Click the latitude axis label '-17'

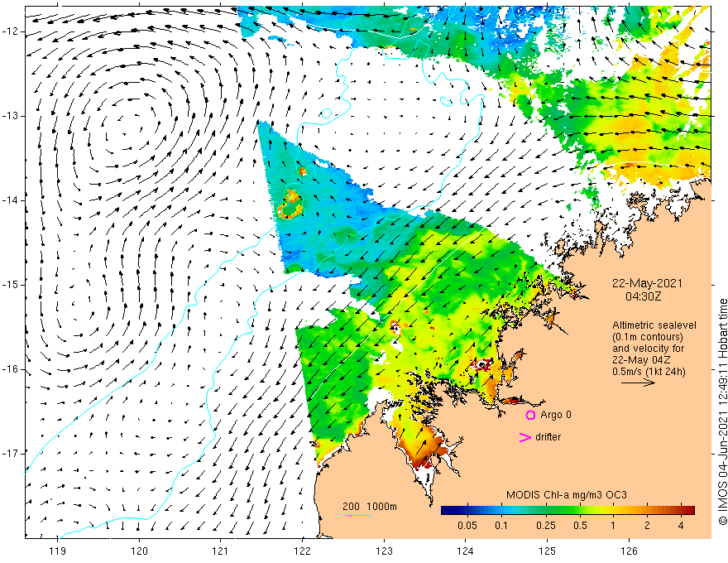tap(11, 453)
